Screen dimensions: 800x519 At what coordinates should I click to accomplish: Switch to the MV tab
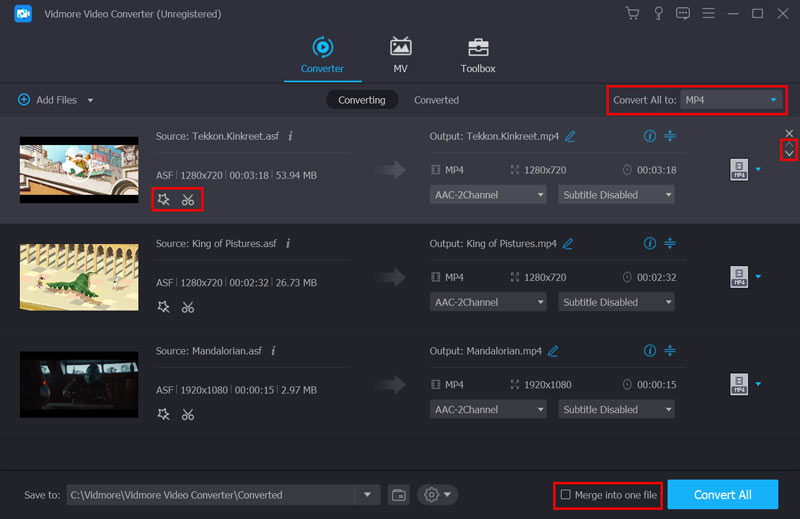[x=400, y=56]
